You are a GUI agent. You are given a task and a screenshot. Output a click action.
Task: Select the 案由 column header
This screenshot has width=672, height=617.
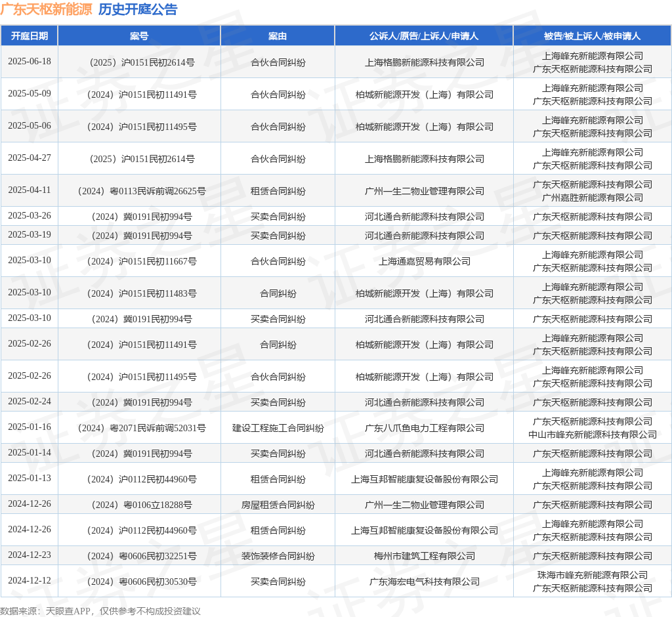[x=278, y=36]
